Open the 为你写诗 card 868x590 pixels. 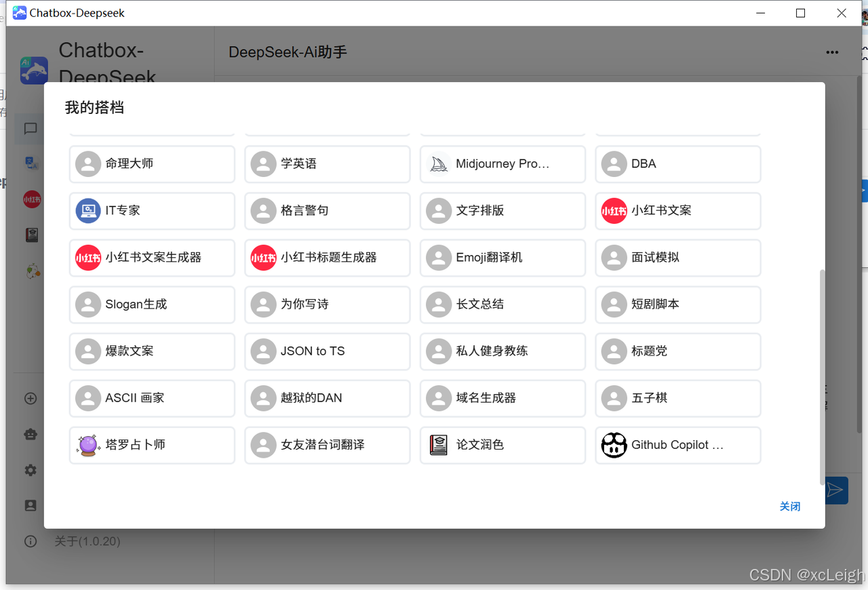[x=328, y=304]
